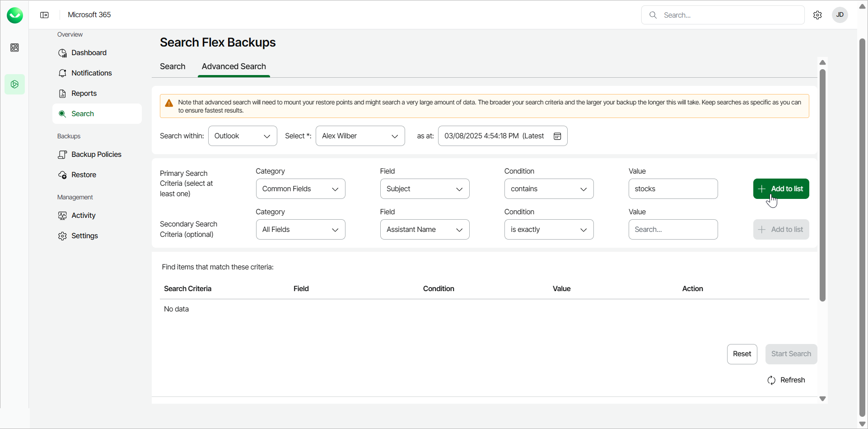Toggle the sidebar collapse icon
Image resolution: width=868 pixels, height=429 pixels.
coord(44,15)
